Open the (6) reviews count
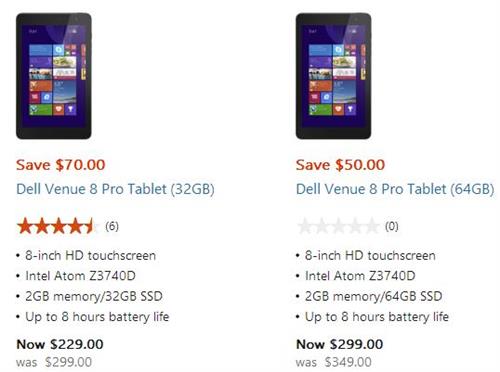Screen dimensions: 500x372 pyautogui.click(x=112, y=227)
